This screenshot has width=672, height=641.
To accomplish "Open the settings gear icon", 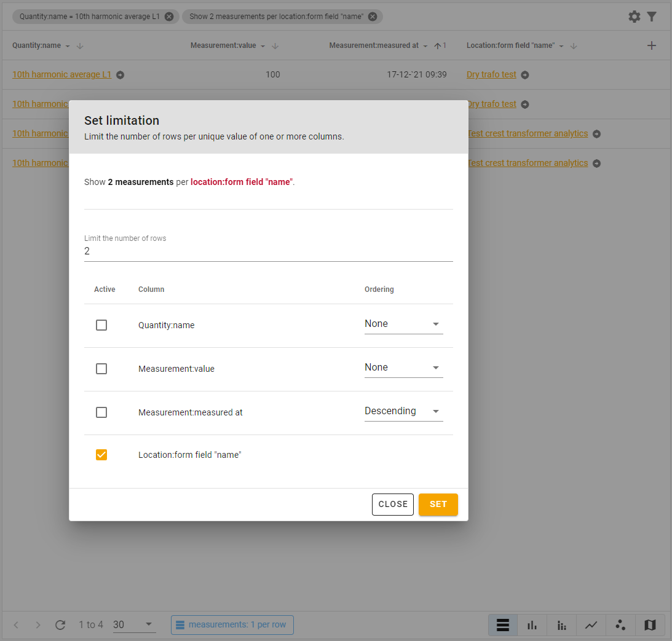I will 634,17.
